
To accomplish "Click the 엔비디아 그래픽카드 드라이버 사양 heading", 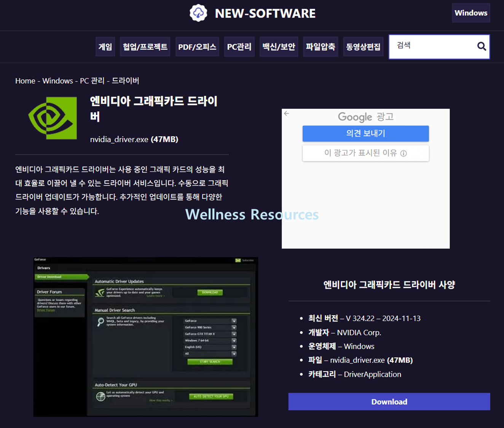I will pos(389,285).
